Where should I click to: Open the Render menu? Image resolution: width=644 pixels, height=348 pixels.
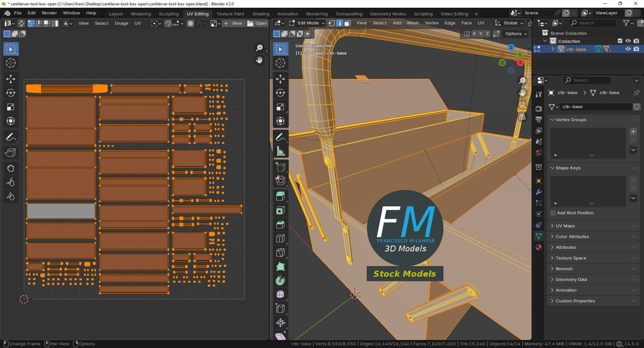click(49, 13)
